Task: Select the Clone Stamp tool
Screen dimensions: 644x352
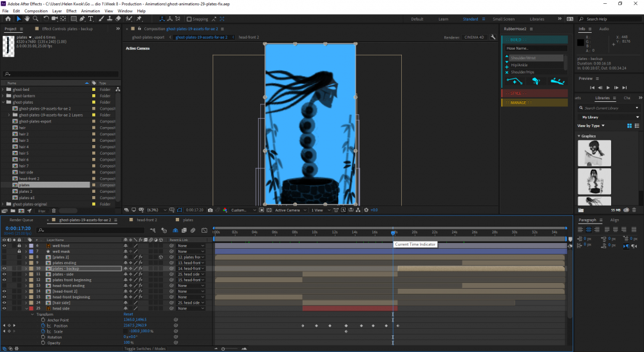Action: (x=109, y=19)
